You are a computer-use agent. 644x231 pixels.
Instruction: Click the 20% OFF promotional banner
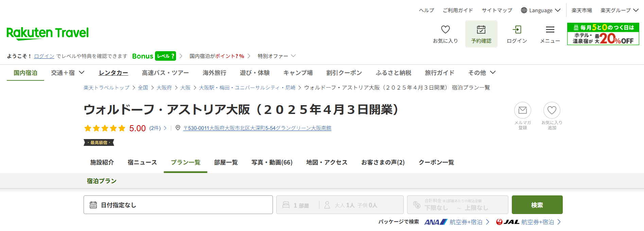603,34
